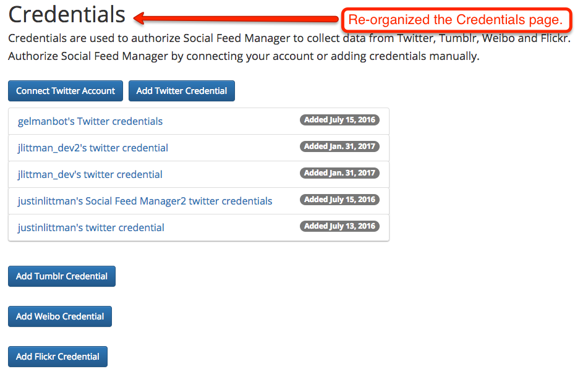
Task: Click the Add Flickr Credential button
Action: point(58,357)
